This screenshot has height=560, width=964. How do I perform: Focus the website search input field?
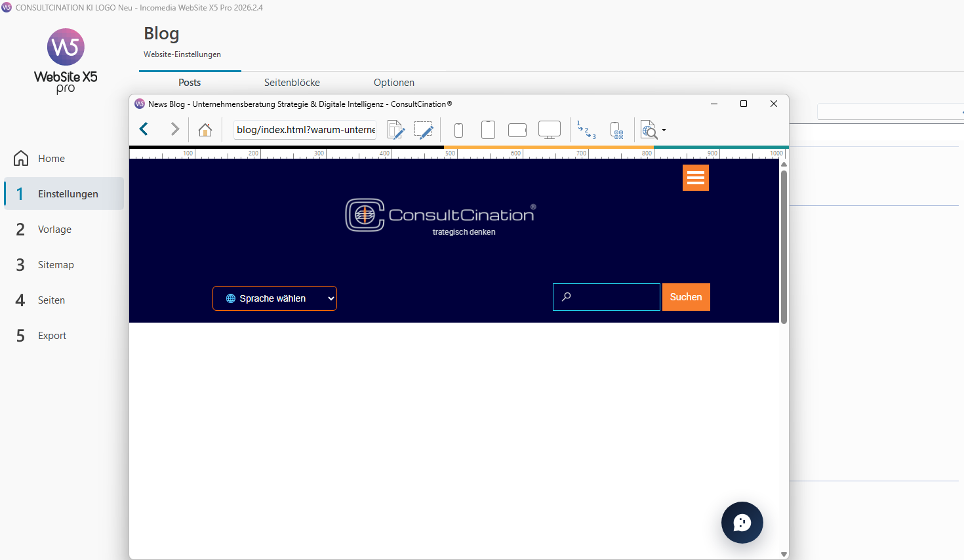(607, 297)
